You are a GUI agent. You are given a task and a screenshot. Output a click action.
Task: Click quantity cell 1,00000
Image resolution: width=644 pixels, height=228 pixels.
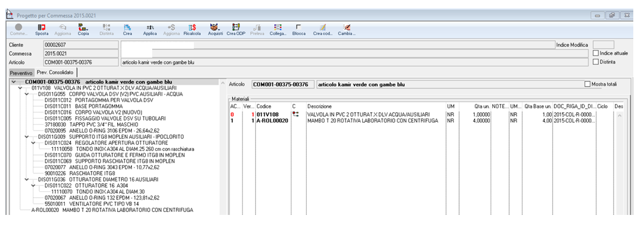(x=480, y=115)
